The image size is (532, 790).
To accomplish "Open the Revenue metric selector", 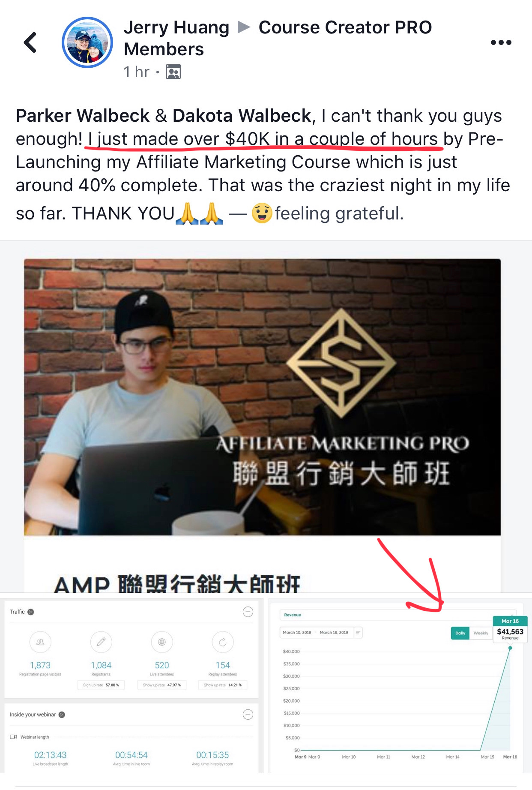I will (398, 615).
